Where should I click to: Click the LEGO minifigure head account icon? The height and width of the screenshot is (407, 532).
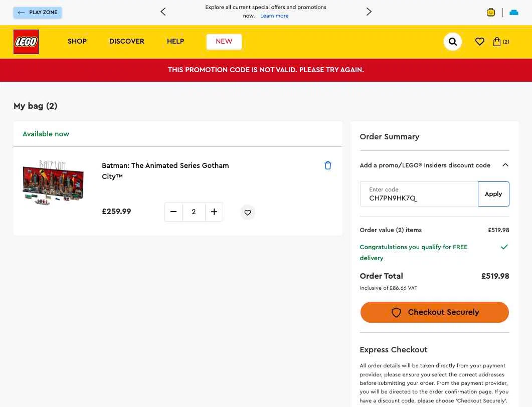coord(490,13)
